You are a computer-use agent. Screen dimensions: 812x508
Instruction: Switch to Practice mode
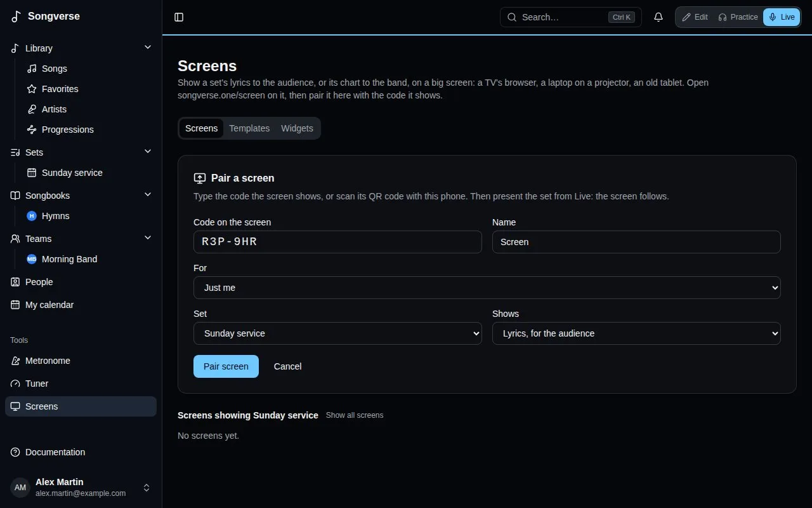click(x=738, y=17)
